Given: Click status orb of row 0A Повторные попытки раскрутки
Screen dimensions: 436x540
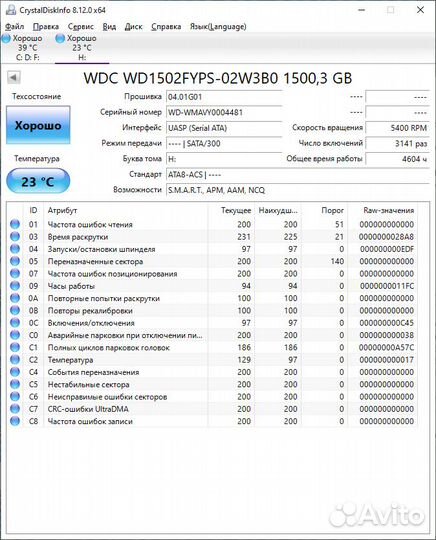Looking at the screenshot, I should tap(15, 298).
